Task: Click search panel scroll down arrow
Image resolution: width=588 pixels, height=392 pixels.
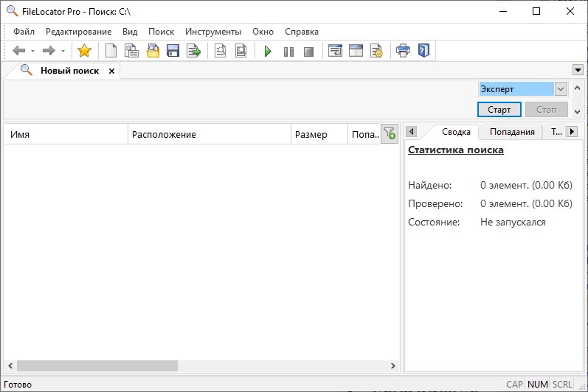Action: (577, 111)
